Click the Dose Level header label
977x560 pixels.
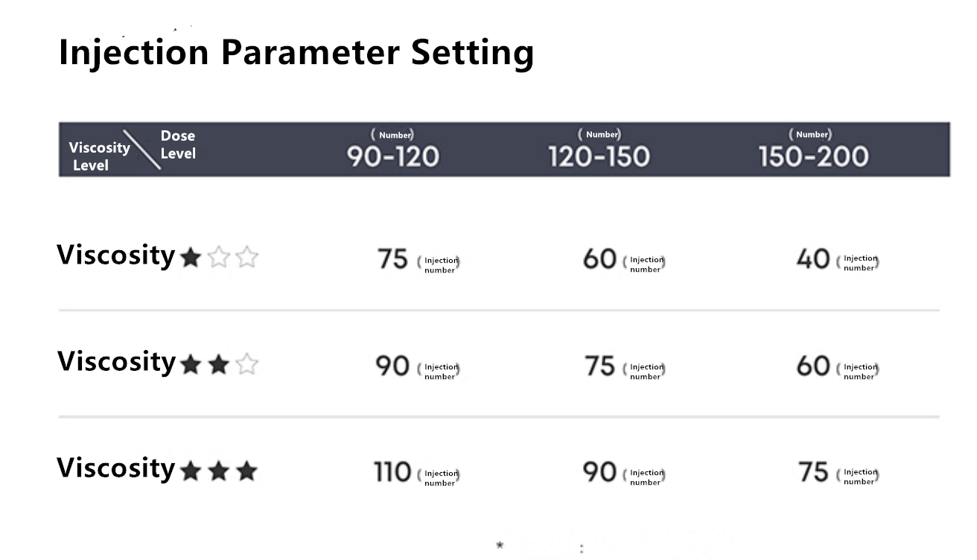point(178,144)
